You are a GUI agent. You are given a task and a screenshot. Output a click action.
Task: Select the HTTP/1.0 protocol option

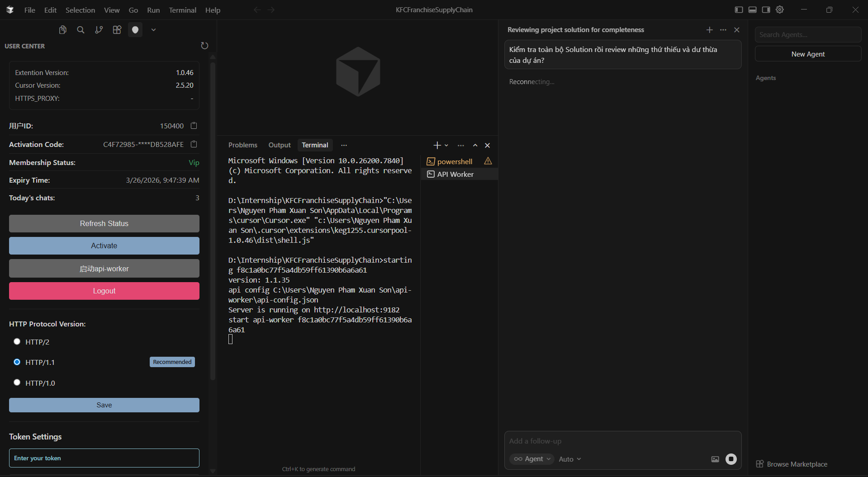(17, 383)
